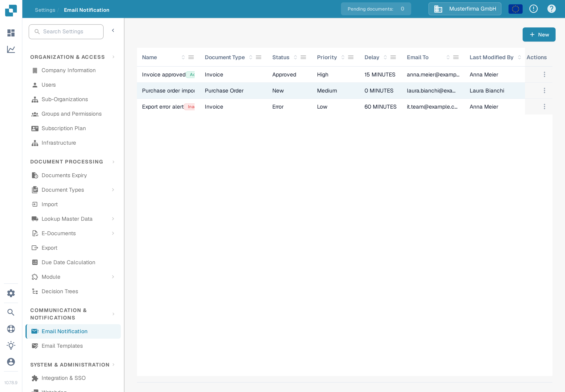This screenshot has height=392, width=565.
Task: Open Decision Trees settings
Action: tap(73, 291)
